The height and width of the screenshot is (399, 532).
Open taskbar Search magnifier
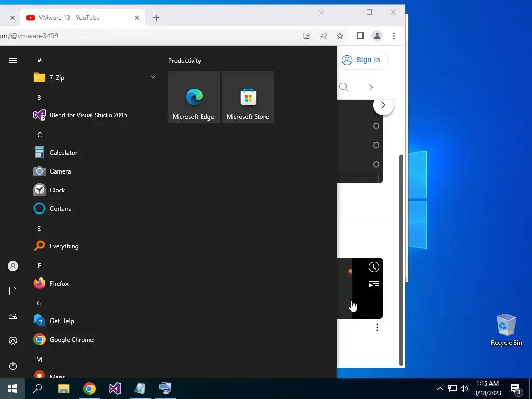37,389
